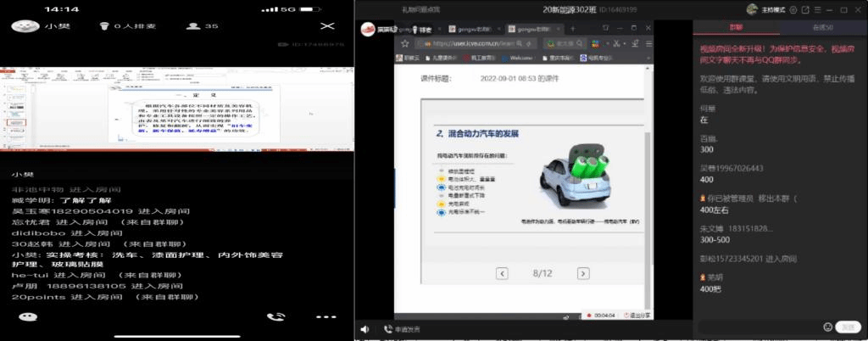Open the three-dot more menu in mobile bottom bar
The image size is (868, 341).
(x=326, y=317)
